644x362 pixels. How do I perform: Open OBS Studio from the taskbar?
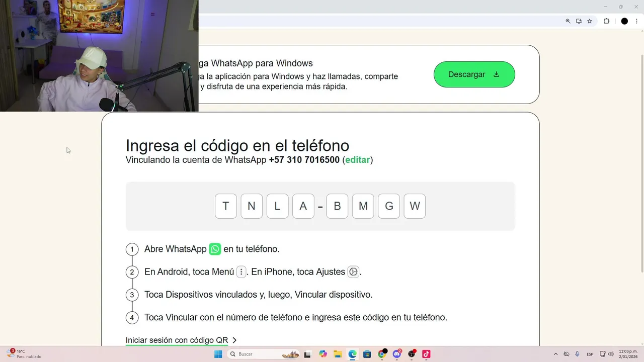[412, 354]
